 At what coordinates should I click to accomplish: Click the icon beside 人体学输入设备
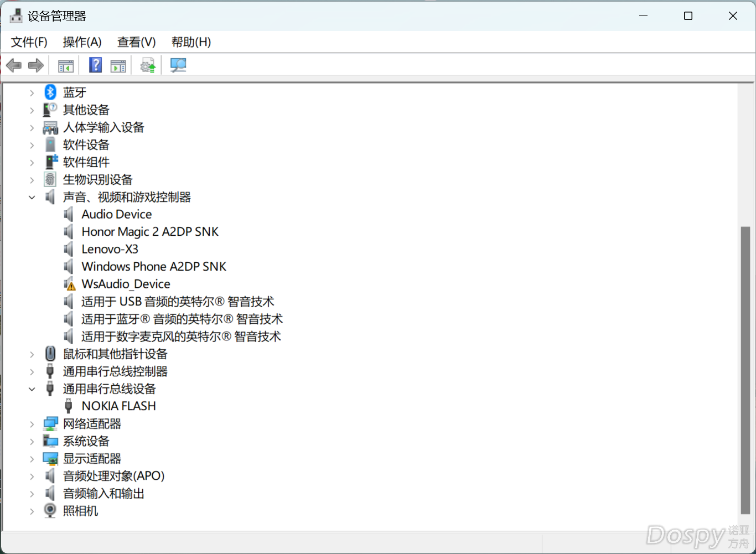point(50,127)
